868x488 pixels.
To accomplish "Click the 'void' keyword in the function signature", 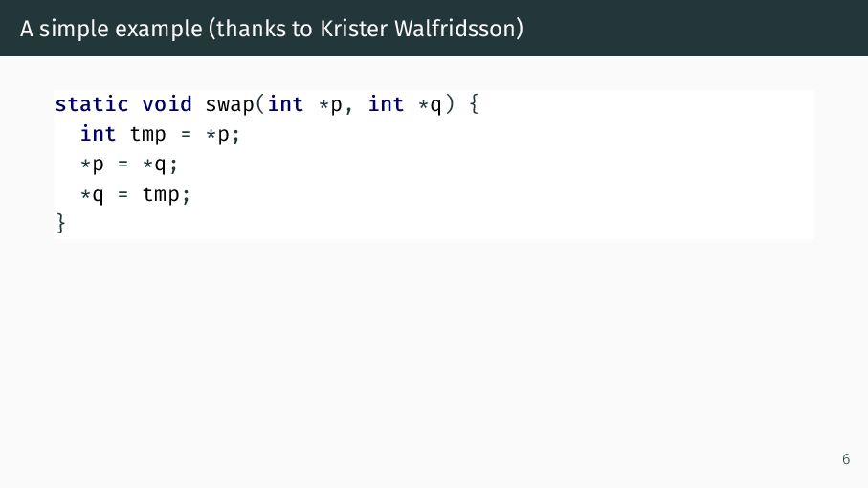I will click(x=167, y=104).
